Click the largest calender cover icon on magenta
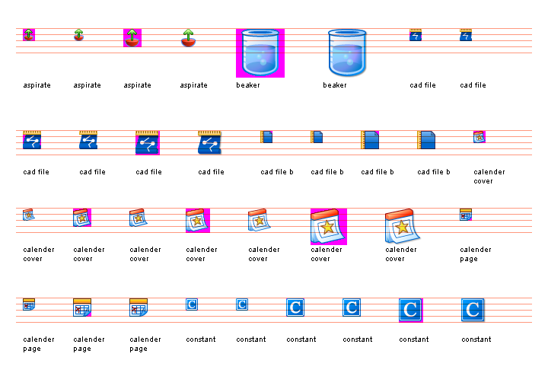 click(329, 227)
